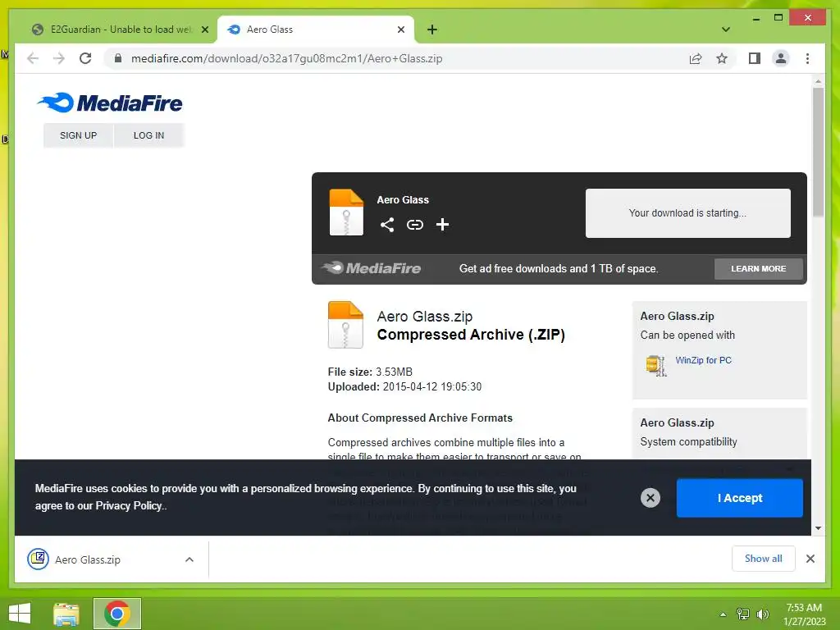
Task: Open the WinZip for PC link
Action: pos(703,361)
